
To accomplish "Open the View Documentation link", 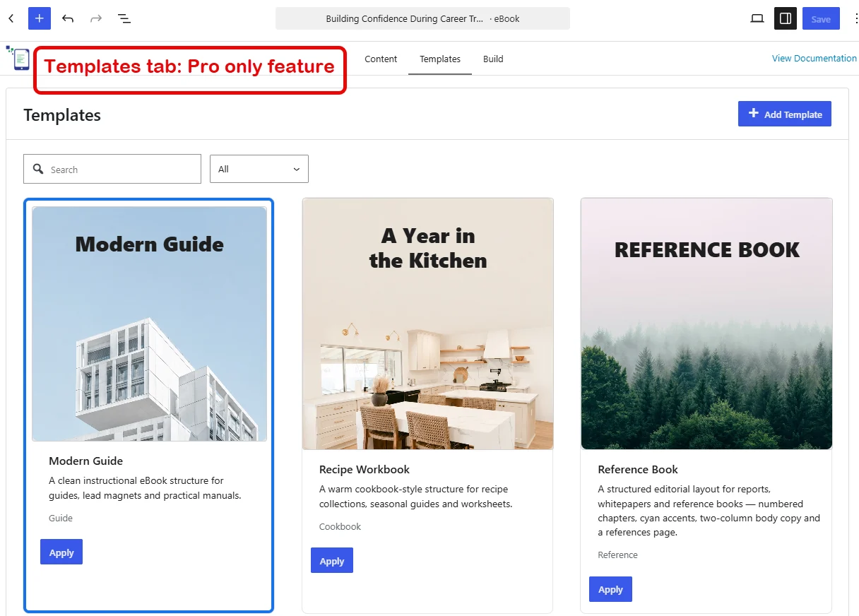I will (814, 58).
